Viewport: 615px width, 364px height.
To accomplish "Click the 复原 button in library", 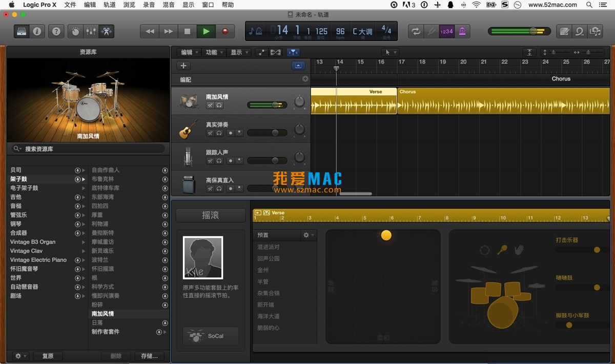I will [48, 356].
